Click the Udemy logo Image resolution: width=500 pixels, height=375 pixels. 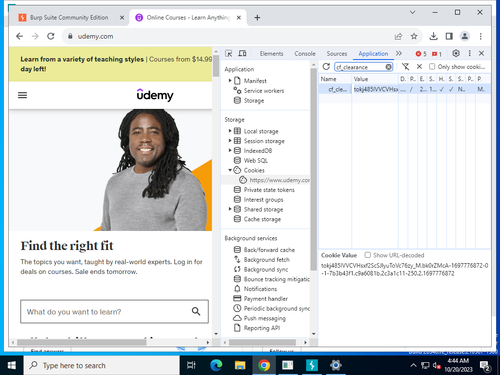(x=155, y=95)
